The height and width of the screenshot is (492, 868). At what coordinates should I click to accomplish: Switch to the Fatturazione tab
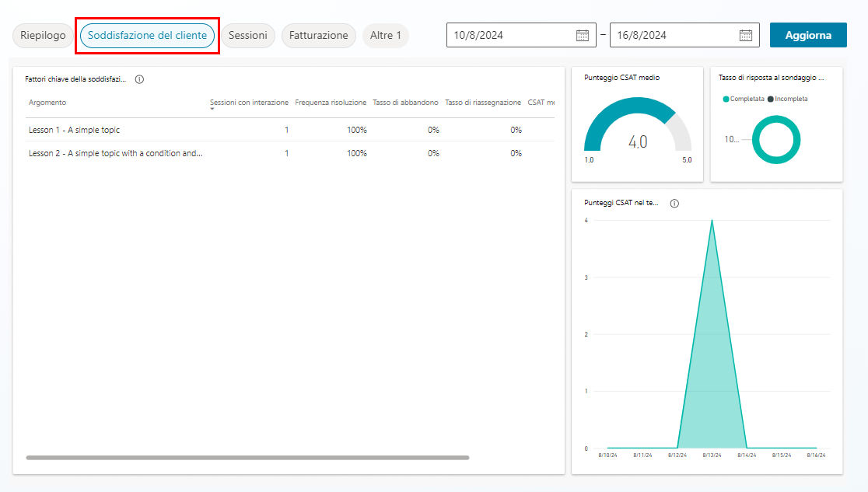(318, 35)
